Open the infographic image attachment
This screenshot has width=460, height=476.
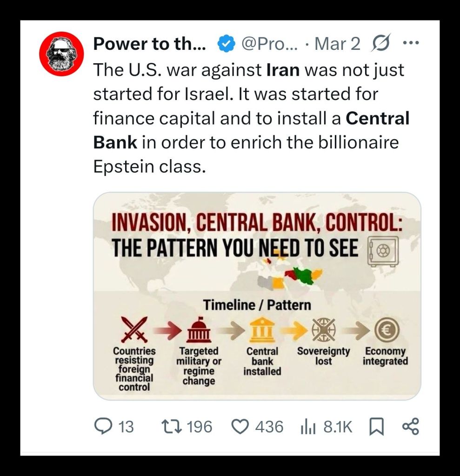(x=257, y=296)
